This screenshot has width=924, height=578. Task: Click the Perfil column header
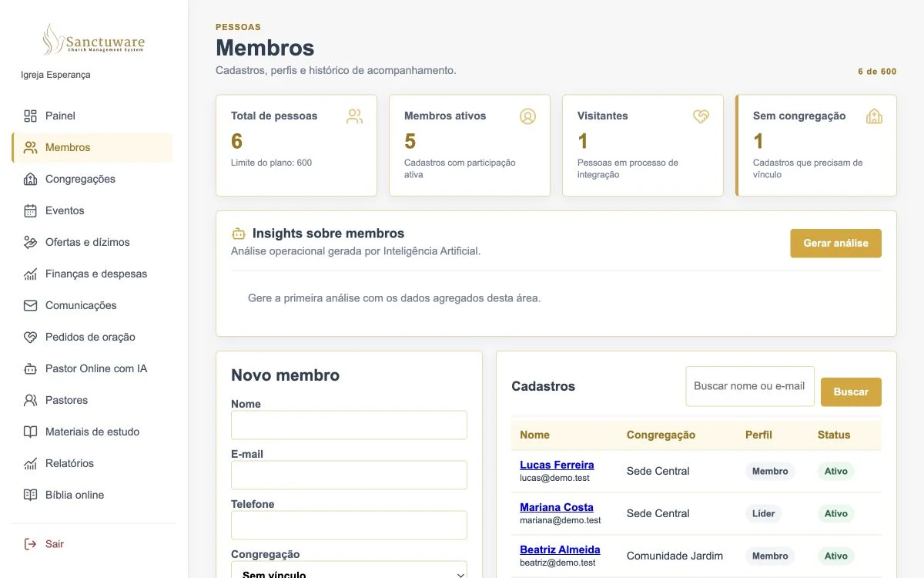point(758,435)
